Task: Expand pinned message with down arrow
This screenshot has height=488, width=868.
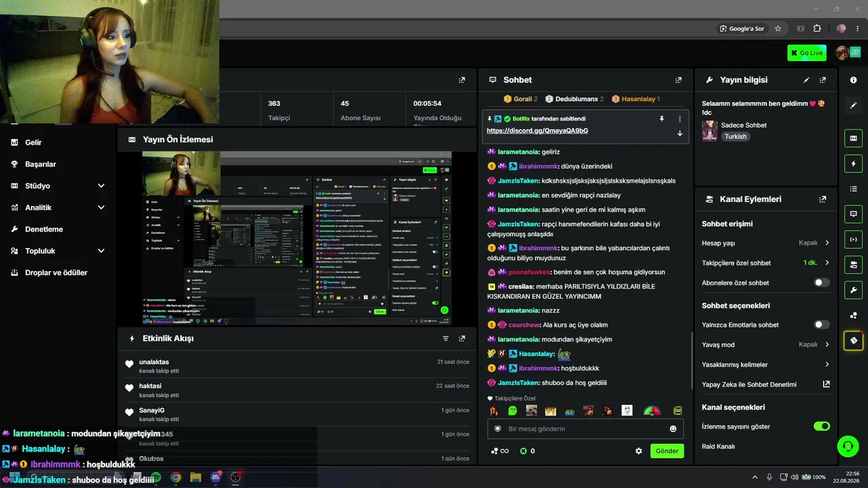Action: point(679,133)
